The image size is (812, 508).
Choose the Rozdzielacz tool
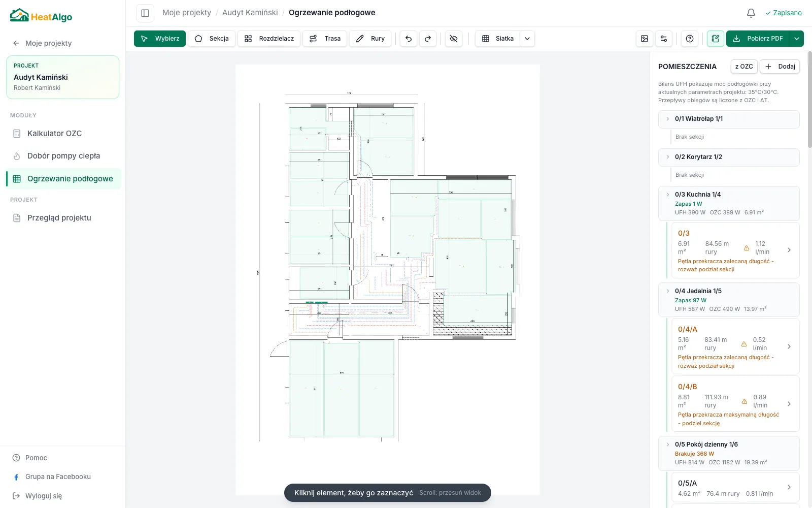pyautogui.click(x=269, y=39)
